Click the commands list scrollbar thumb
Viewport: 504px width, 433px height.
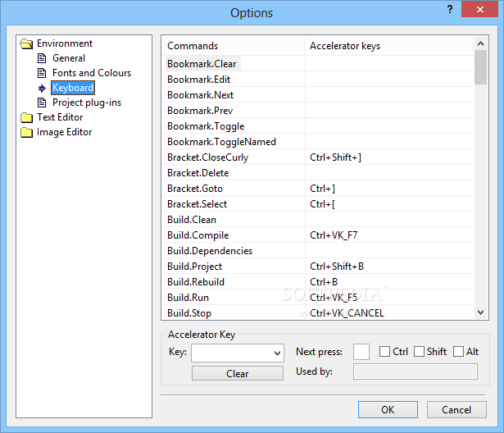[x=480, y=67]
